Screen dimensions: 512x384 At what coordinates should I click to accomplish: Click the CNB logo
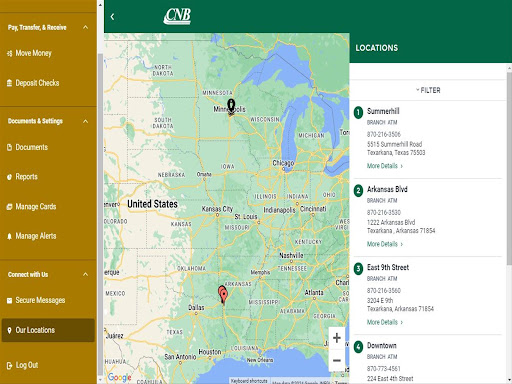tap(177, 16)
